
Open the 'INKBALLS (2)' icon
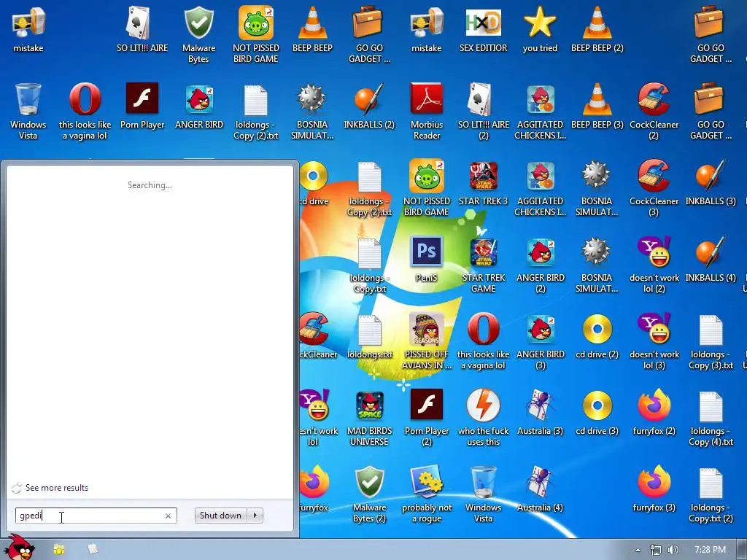coord(369,106)
